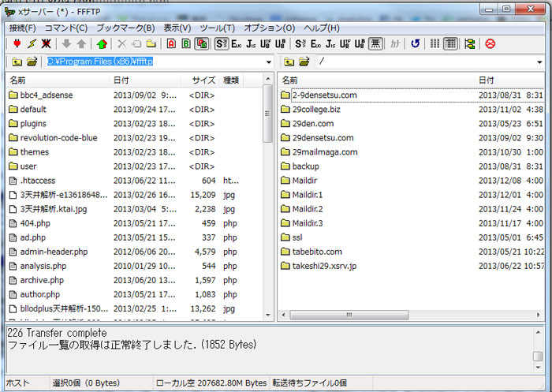
Task: Select the admin-header.php local file
Action: [54, 252]
